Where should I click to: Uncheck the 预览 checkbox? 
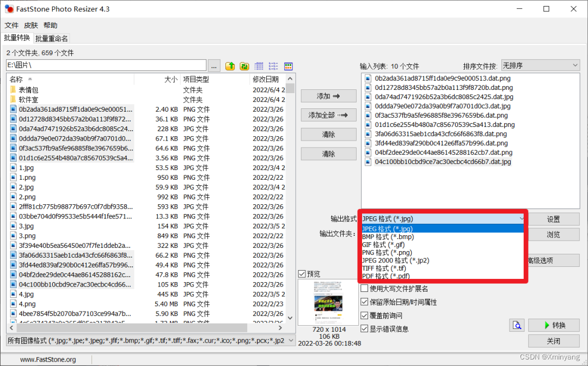click(302, 274)
